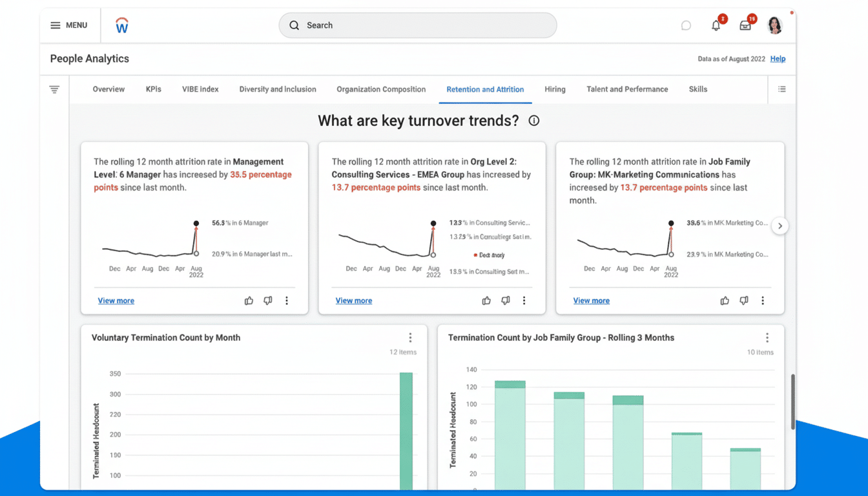This screenshot has height=496, width=868.
Task: Click the info icon beside turnover trends heading
Action: [533, 120]
